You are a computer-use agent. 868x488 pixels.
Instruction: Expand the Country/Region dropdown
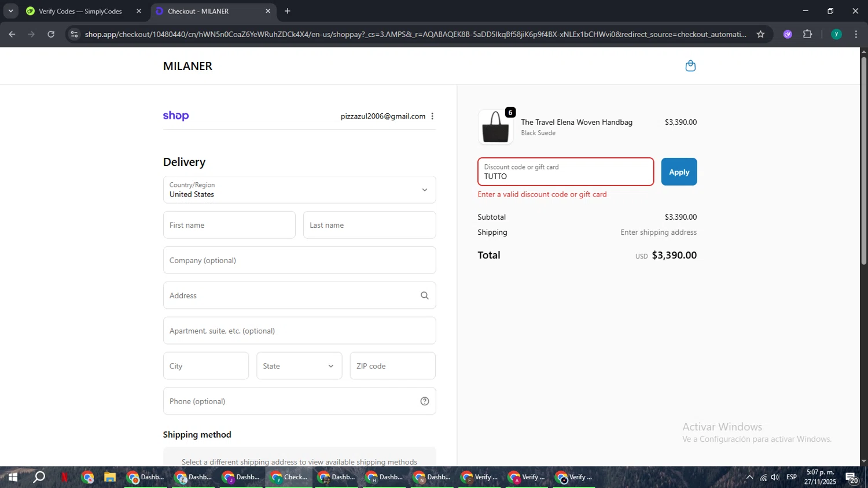(x=299, y=190)
